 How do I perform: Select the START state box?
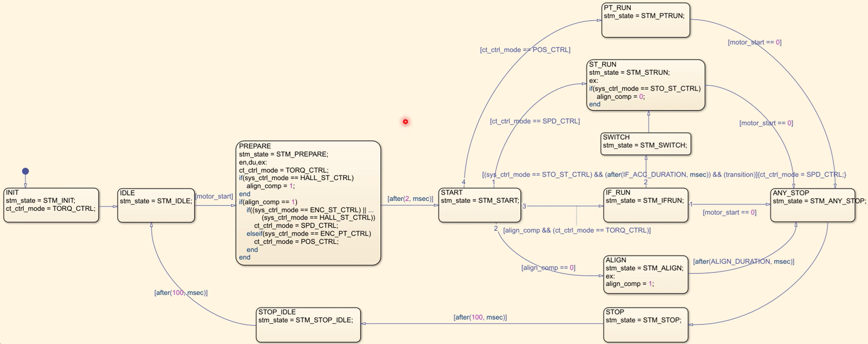(x=479, y=205)
